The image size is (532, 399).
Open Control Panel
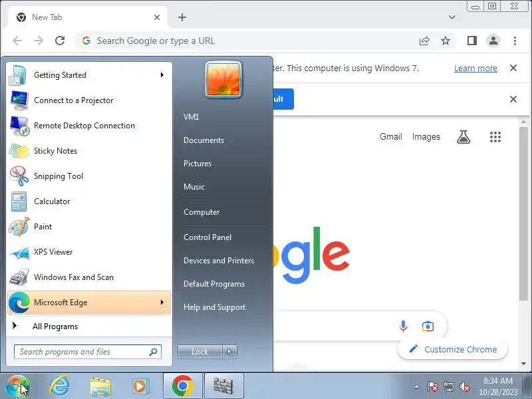[x=207, y=237]
